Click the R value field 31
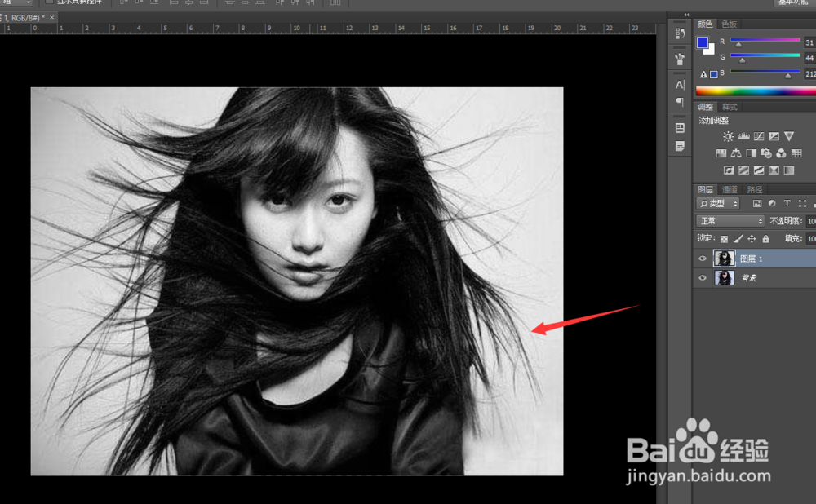816x504 pixels. pos(809,42)
